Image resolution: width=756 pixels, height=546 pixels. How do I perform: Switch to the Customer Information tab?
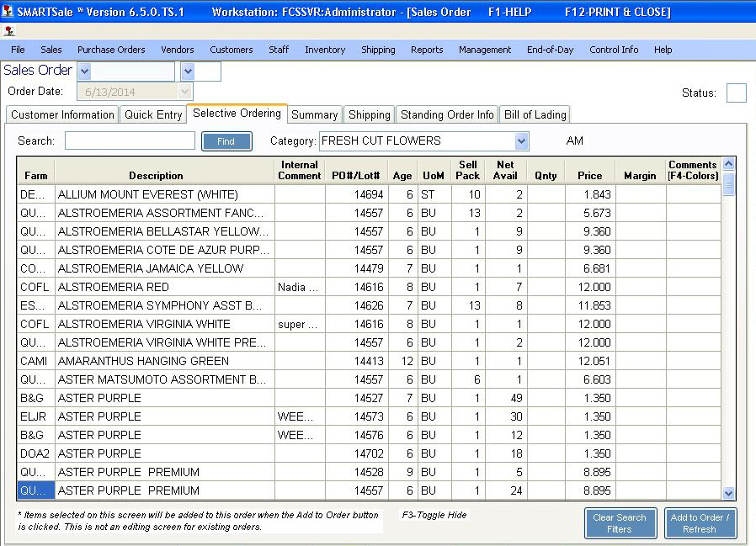click(x=62, y=115)
